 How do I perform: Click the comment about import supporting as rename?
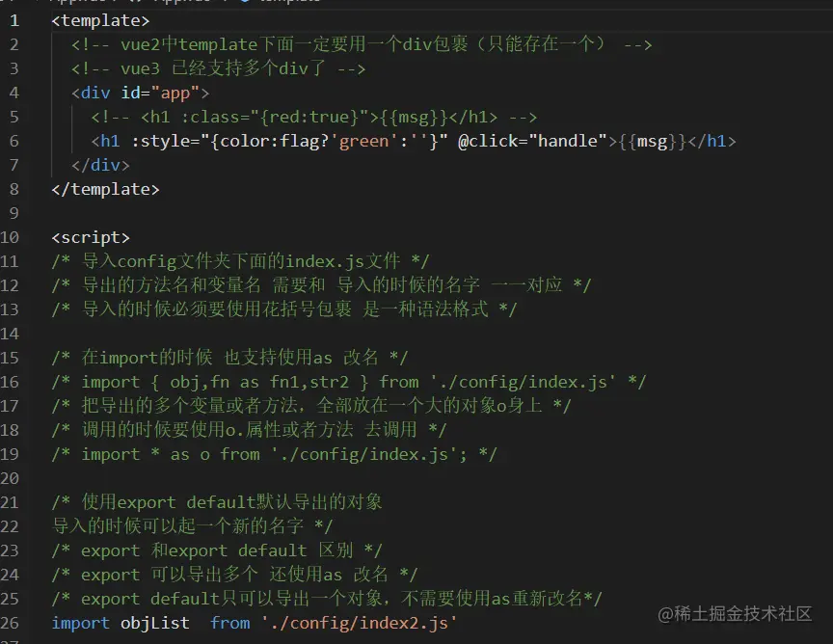click(229, 358)
